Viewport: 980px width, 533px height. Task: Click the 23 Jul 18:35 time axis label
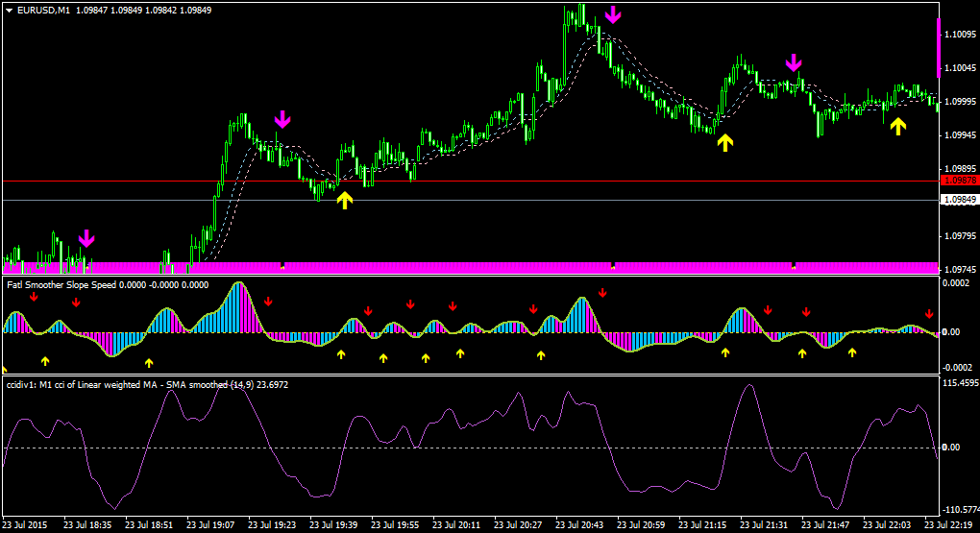click(87, 525)
